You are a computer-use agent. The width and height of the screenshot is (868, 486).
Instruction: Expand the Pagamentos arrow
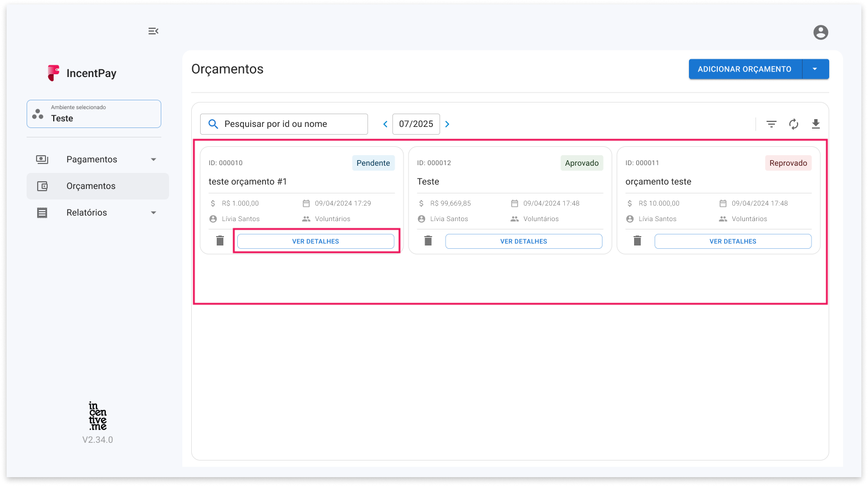[154, 160]
